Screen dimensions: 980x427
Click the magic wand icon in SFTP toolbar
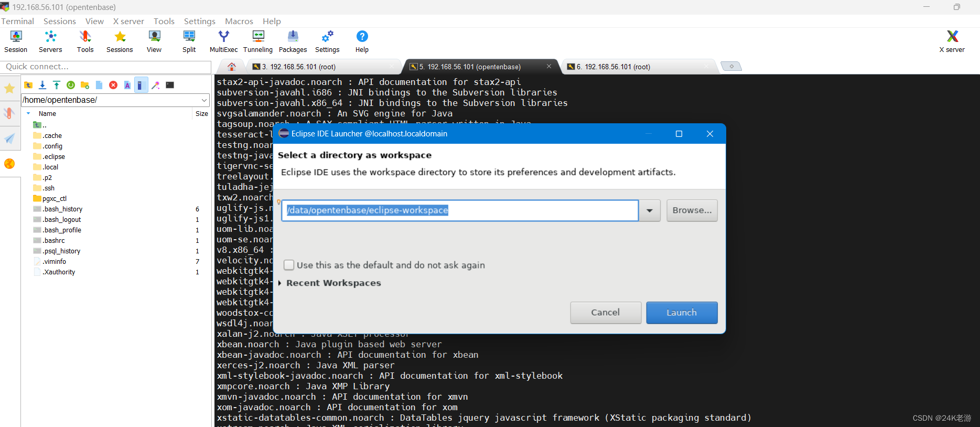[156, 85]
